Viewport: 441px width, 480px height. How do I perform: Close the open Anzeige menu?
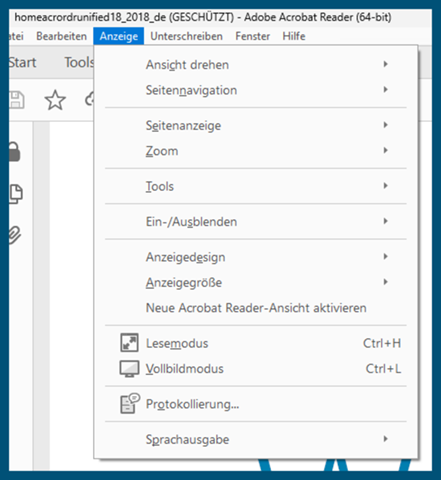[x=119, y=36]
